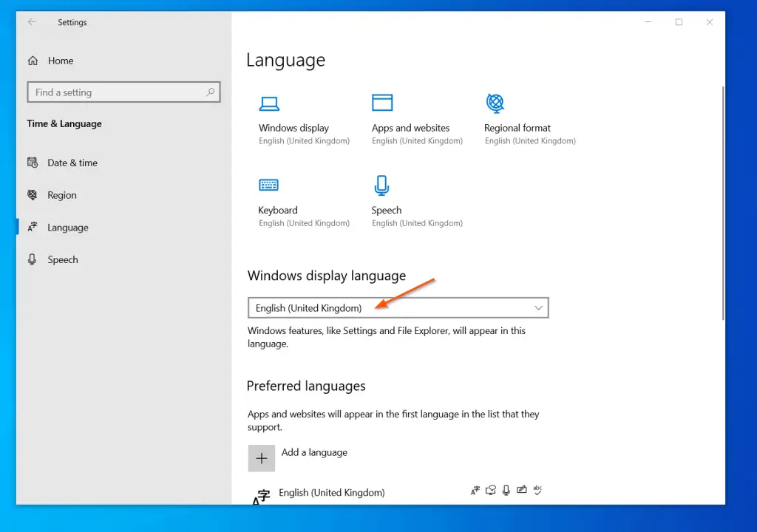Select the Regional format globe icon
The height and width of the screenshot is (532, 757).
pos(494,103)
